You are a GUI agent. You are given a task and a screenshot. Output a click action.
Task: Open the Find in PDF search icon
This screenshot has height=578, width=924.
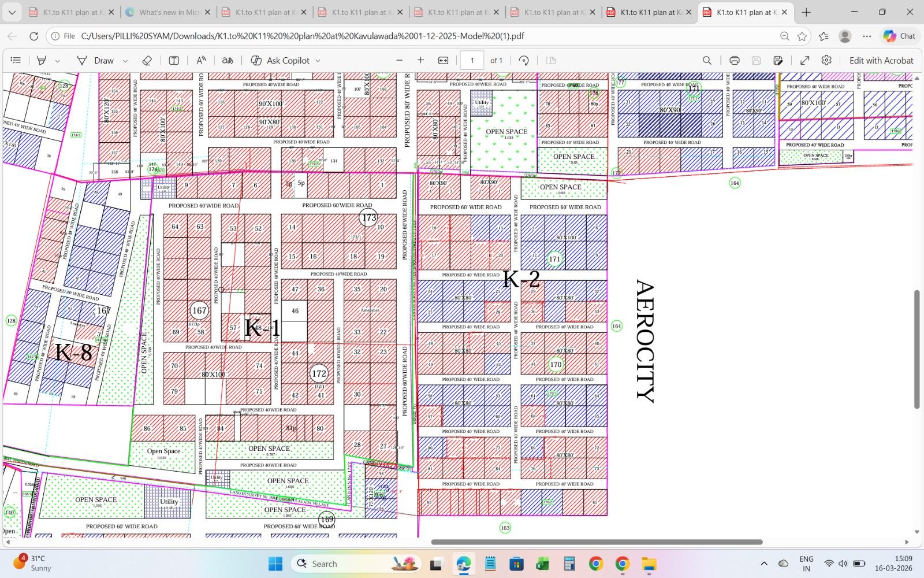pos(707,60)
